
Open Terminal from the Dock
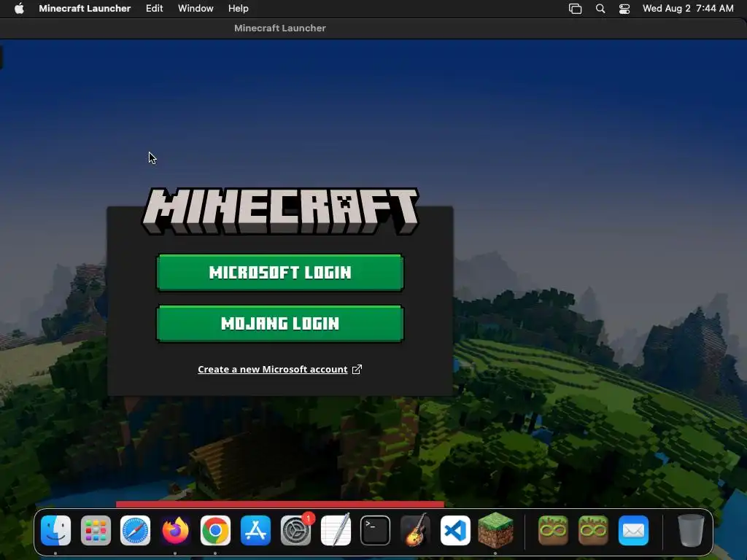pos(376,531)
